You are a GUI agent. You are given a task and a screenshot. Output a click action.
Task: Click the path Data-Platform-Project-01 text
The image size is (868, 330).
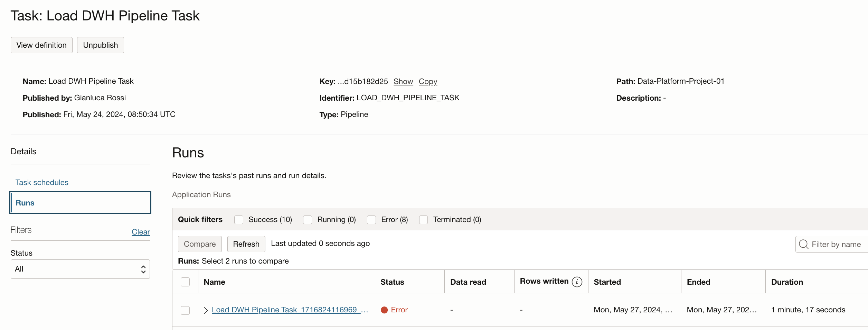pyautogui.click(x=681, y=81)
